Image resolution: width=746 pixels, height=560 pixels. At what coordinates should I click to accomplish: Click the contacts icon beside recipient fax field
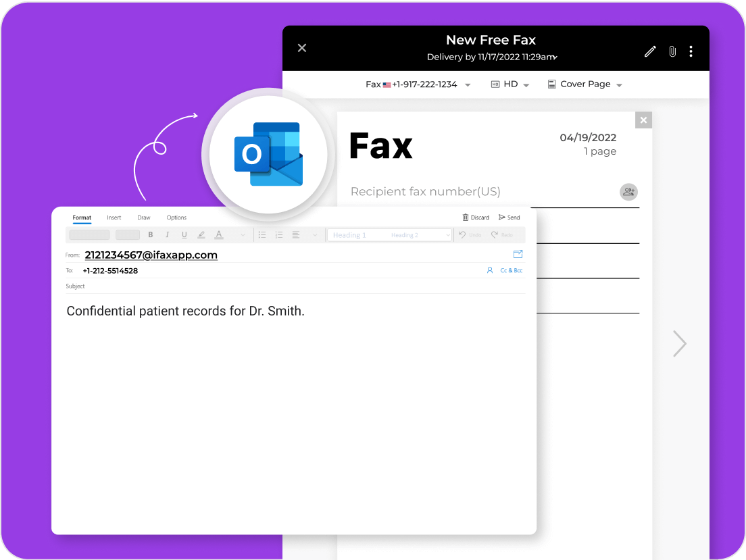[628, 192]
